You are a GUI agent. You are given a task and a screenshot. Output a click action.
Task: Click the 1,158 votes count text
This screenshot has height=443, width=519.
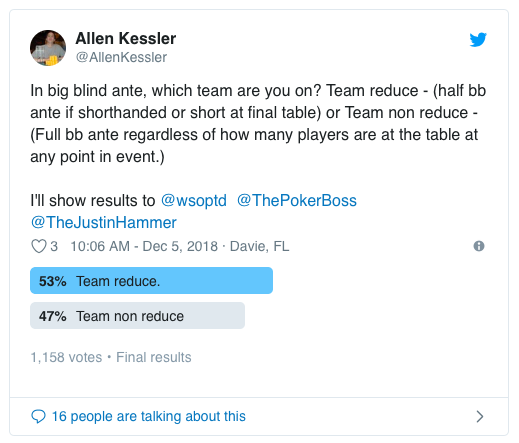[x=66, y=357]
